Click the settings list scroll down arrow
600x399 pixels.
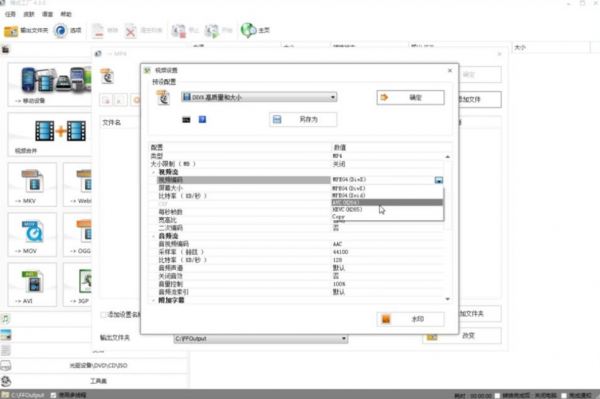tap(447, 299)
